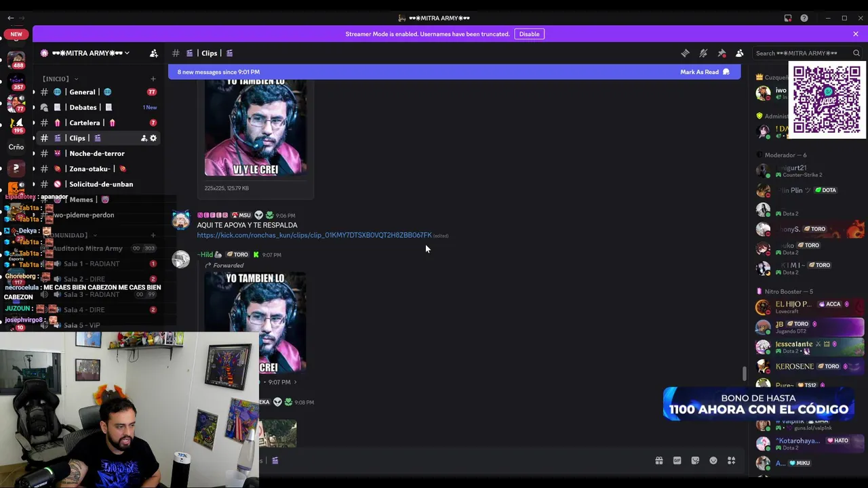Expand threads arrow beside Solicitud-de-unban channel
Viewport: 868px width, 488px height.
pyautogui.click(x=33, y=184)
